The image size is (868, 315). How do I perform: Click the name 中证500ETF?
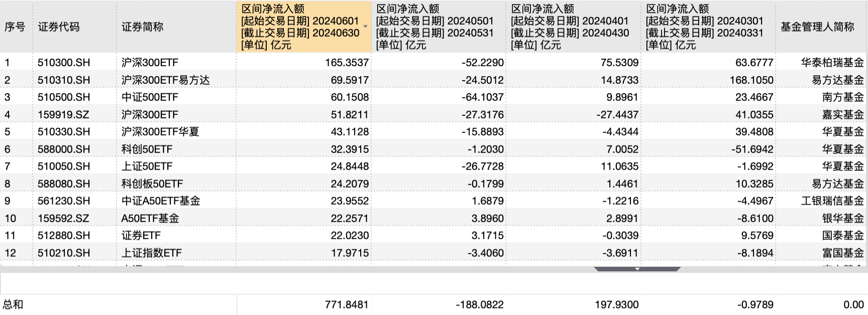coord(150,97)
